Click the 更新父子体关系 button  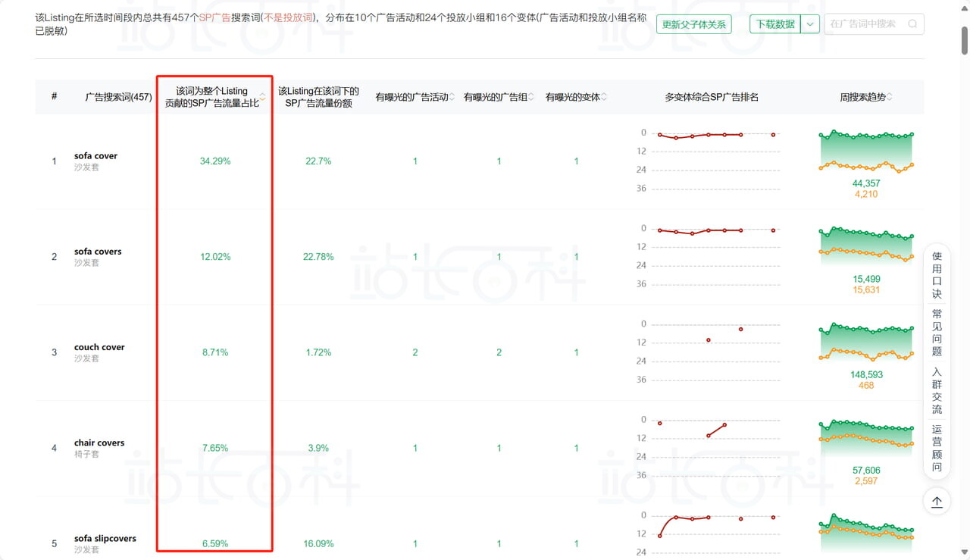pos(694,24)
